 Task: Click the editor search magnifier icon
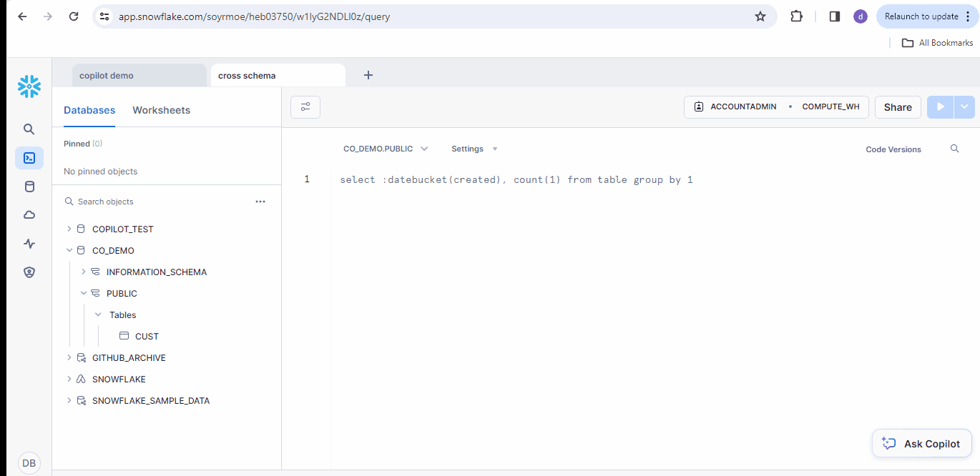pyautogui.click(x=954, y=149)
